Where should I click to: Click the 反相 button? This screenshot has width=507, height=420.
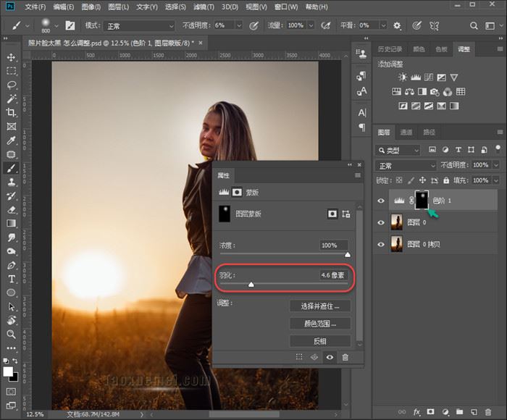319,341
